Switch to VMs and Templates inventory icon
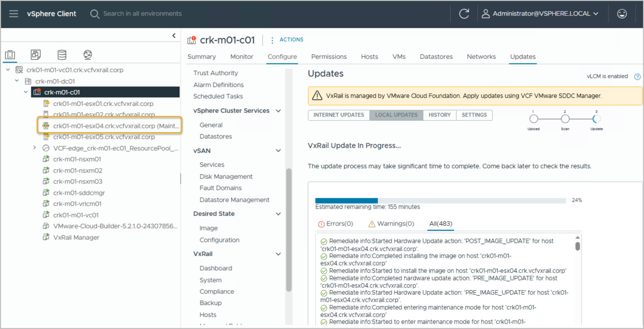The height and width of the screenshot is (329, 644). click(36, 55)
